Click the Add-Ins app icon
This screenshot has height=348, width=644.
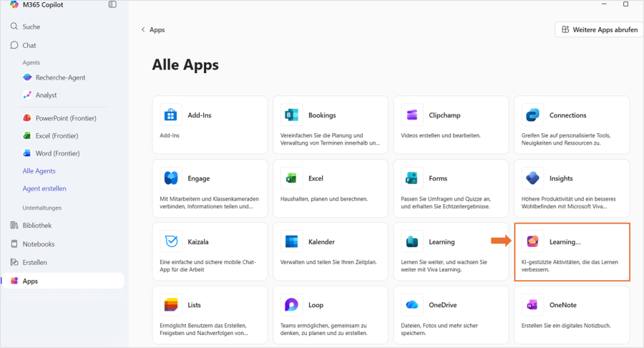point(170,115)
